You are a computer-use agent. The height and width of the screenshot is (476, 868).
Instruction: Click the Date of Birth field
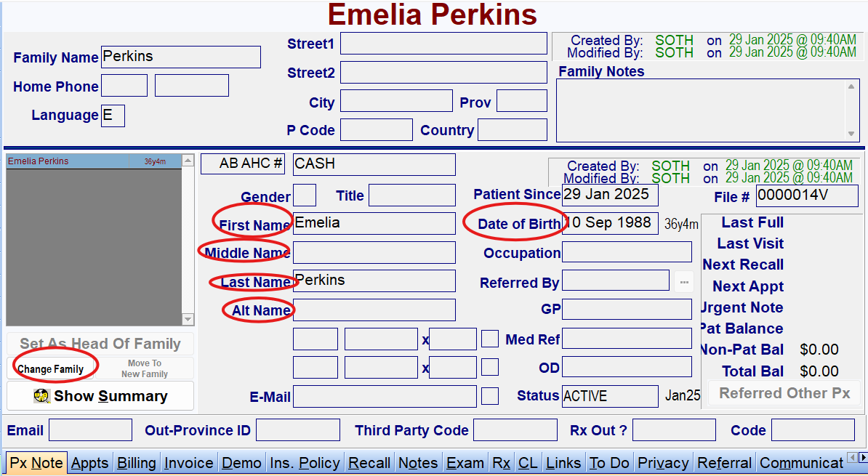(611, 223)
